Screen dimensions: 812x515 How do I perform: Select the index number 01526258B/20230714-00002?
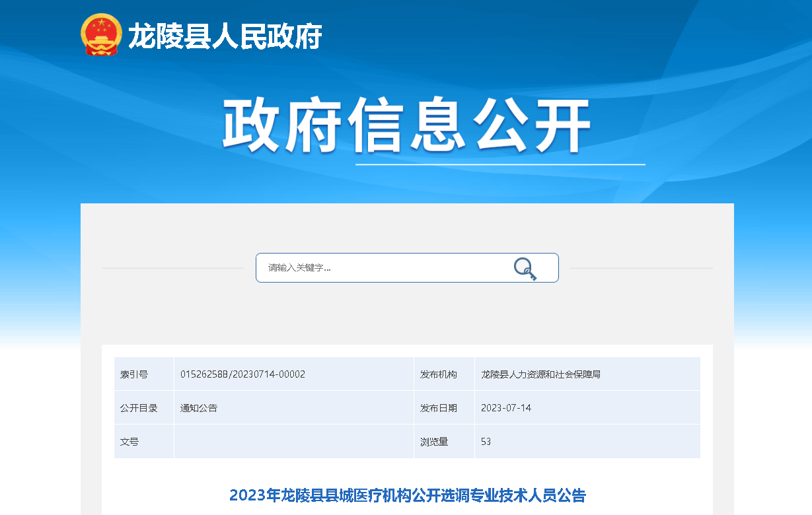tap(242, 374)
